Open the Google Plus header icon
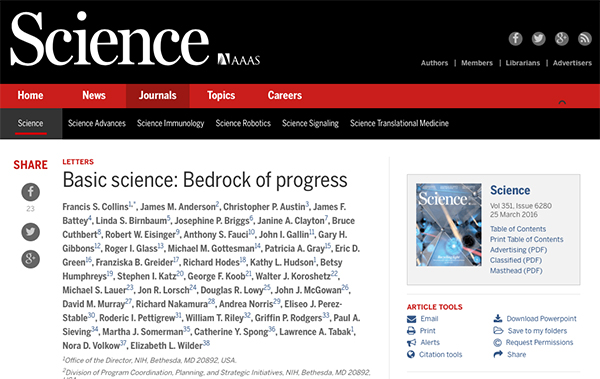Screen dimensions: 600x379 click(x=562, y=39)
